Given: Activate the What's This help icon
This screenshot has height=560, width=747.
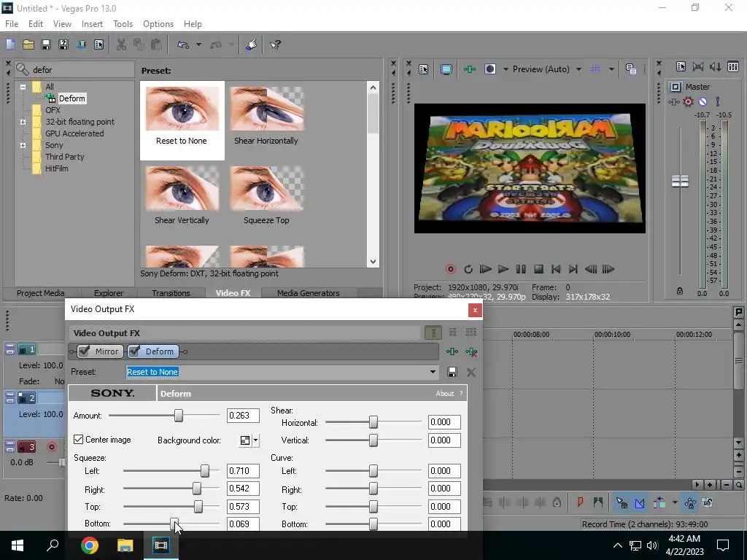Looking at the screenshot, I should (275, 44).
